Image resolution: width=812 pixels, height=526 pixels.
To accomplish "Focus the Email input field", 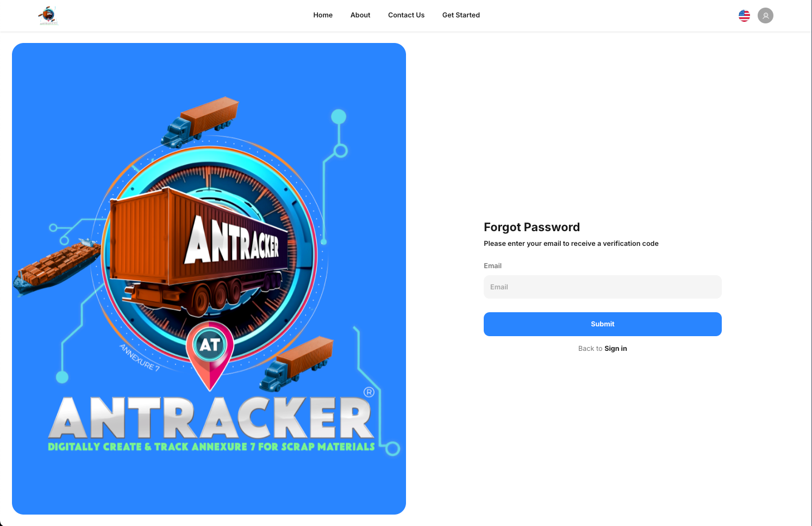I will click(602, 287).
